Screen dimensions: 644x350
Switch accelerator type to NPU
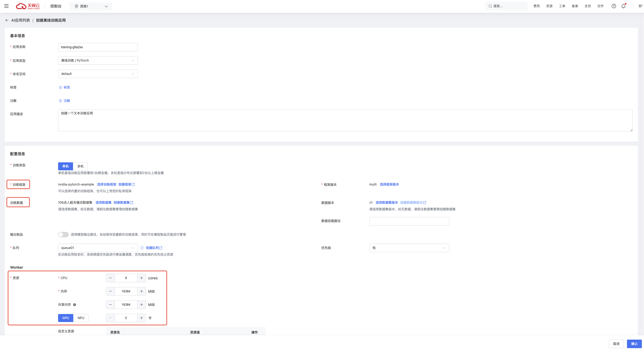[81, 318]
